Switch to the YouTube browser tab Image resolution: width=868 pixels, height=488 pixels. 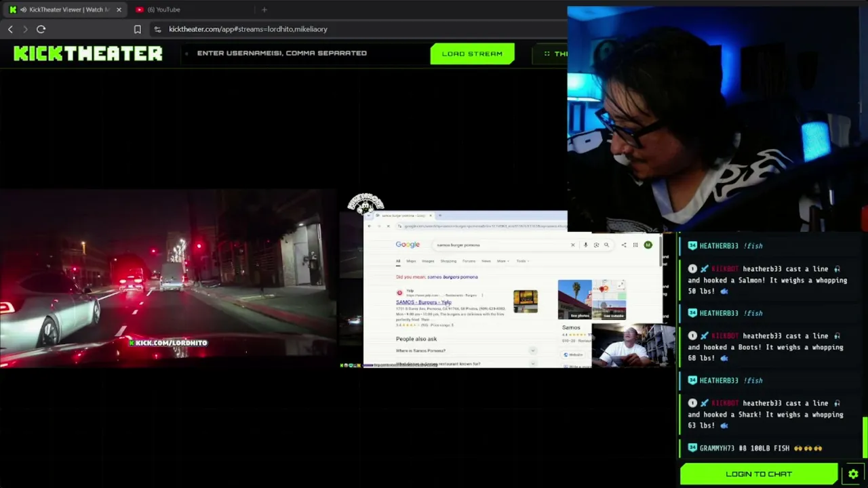[x=163, y=9]
